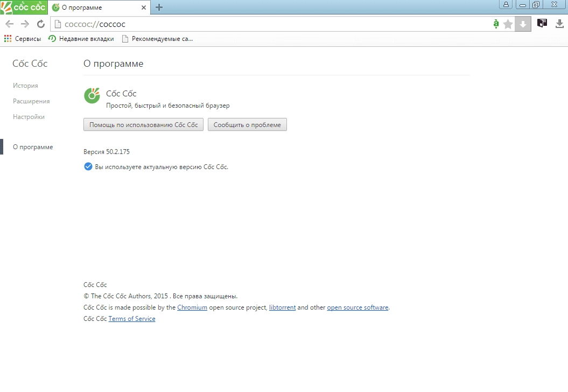This screenshot has width=568, height=392.
Task: Click text 'Простой, быстрый и безопасный браузер'
Action: coord(168,106)
